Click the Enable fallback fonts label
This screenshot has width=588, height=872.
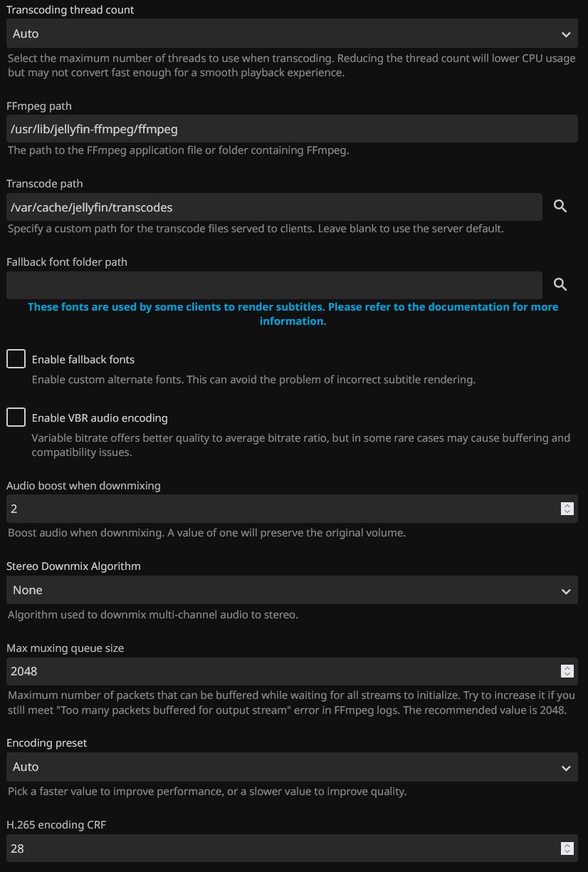pyautogui.click(x=83, y=360)
